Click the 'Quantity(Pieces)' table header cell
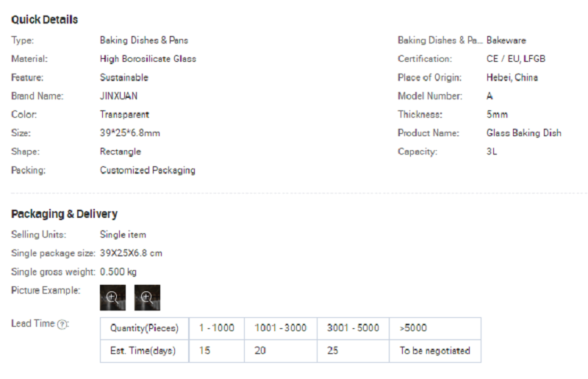 143,328
